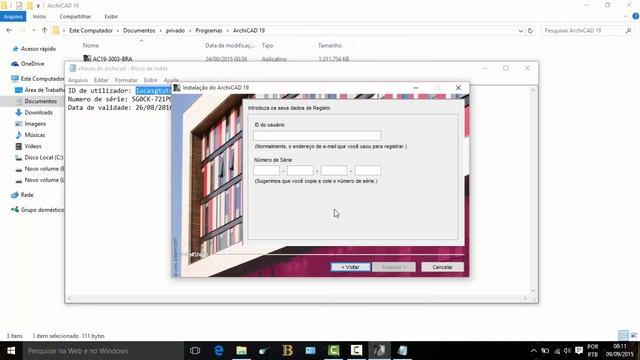Open the Windows Start menu
Viewport: 640px width, 360px height.
tap(11, 351)
